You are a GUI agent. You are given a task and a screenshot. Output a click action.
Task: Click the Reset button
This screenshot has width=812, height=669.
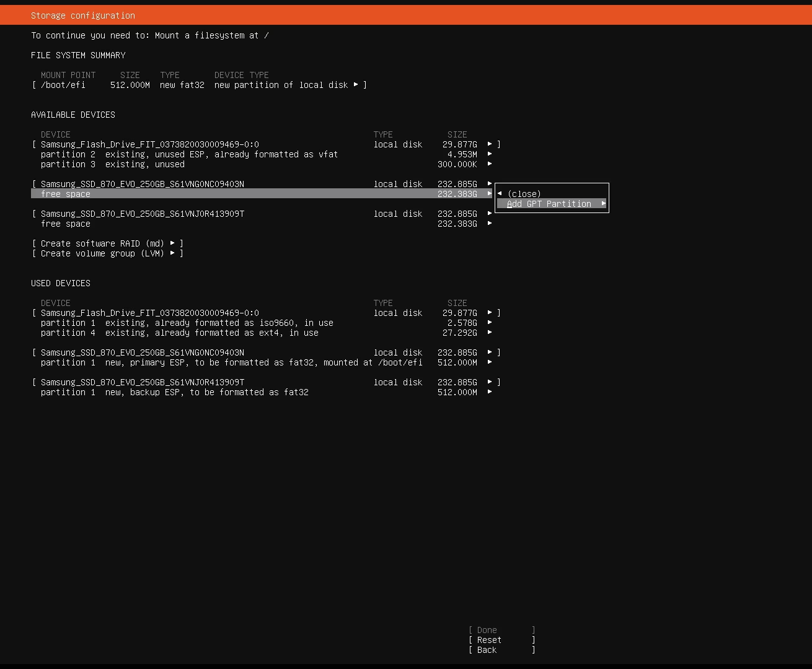point(502,640)
